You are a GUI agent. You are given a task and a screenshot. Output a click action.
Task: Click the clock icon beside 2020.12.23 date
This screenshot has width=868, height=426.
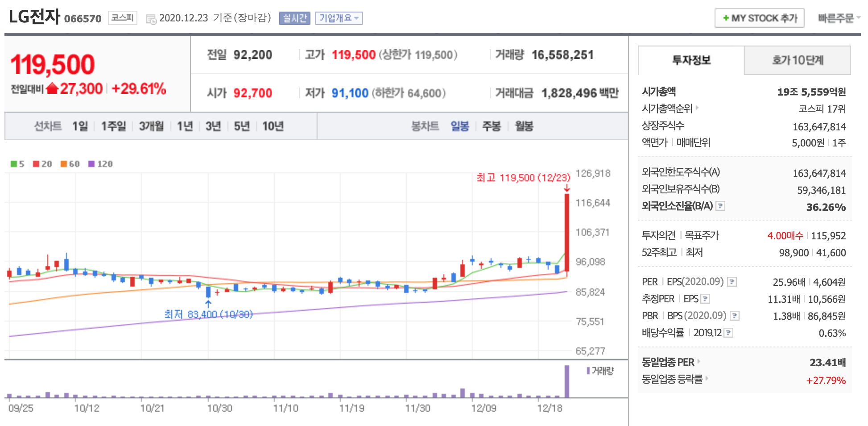152,19
